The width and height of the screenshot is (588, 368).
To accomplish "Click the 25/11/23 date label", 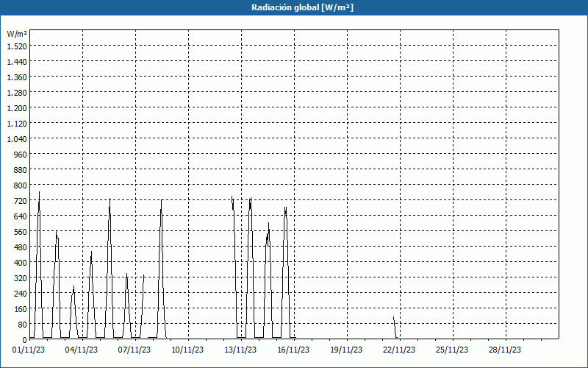I will [452, 350].
